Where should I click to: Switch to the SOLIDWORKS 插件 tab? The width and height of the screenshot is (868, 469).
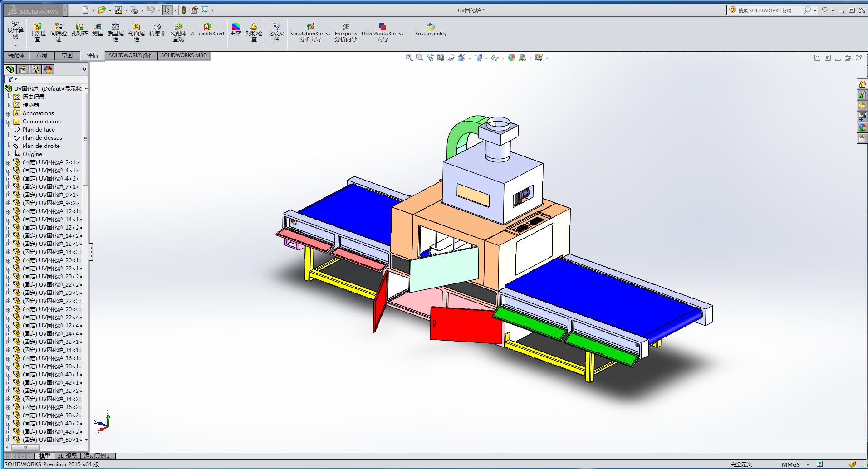pyautogui.click(x=131, y=55)
